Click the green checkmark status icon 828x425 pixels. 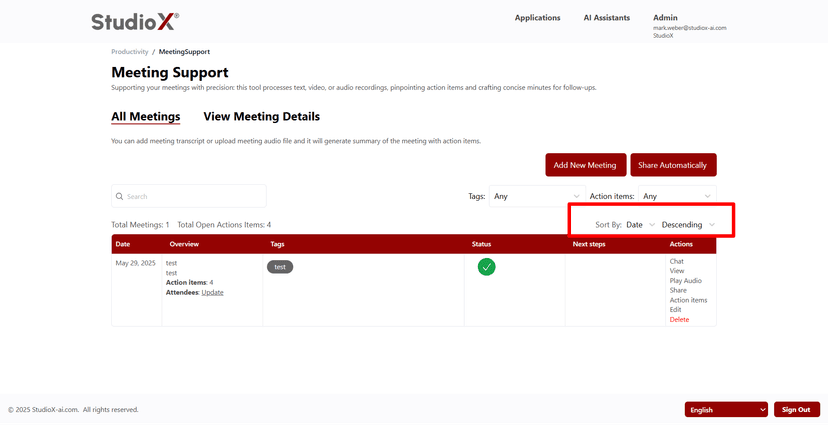coord(486,267)
